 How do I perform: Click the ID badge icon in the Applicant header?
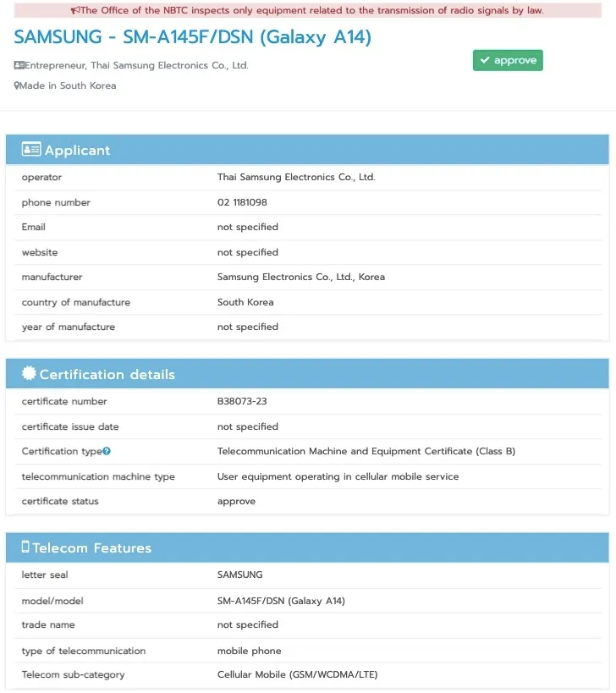pos(30,149)
